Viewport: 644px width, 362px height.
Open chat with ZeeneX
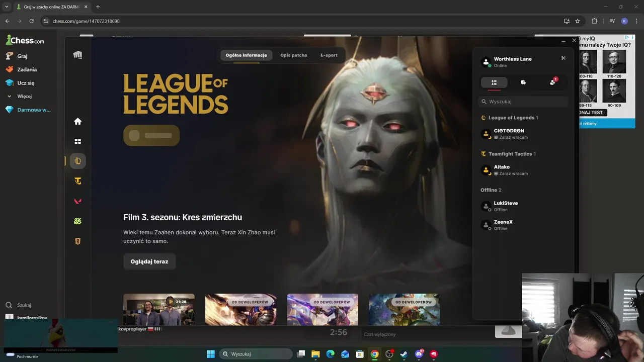[x=523, y=225]
